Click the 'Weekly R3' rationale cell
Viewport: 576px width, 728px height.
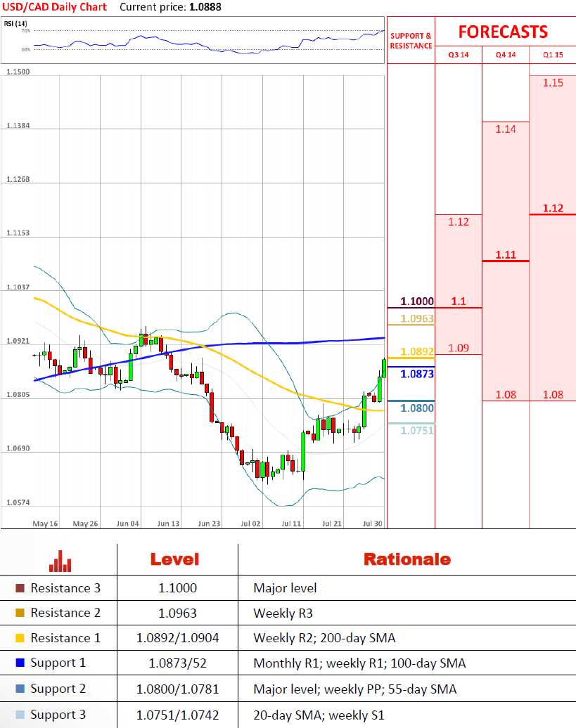[x=283, y=613]
